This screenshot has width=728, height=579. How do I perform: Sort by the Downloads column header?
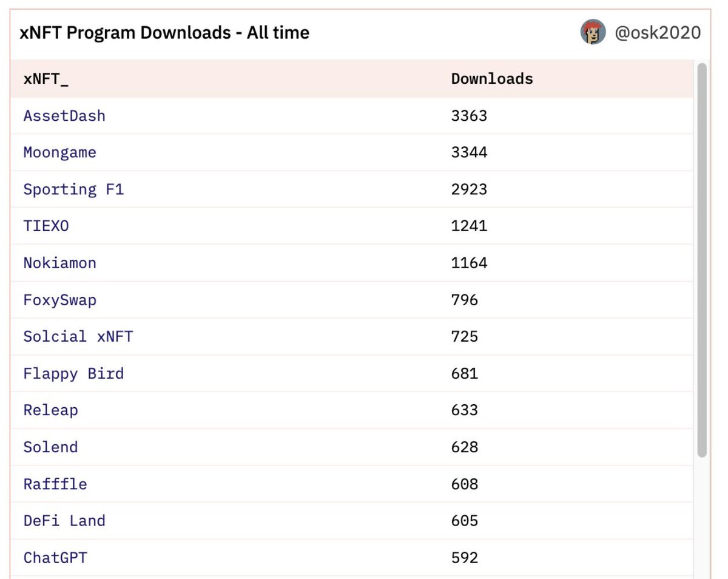(x=491, y=78)
